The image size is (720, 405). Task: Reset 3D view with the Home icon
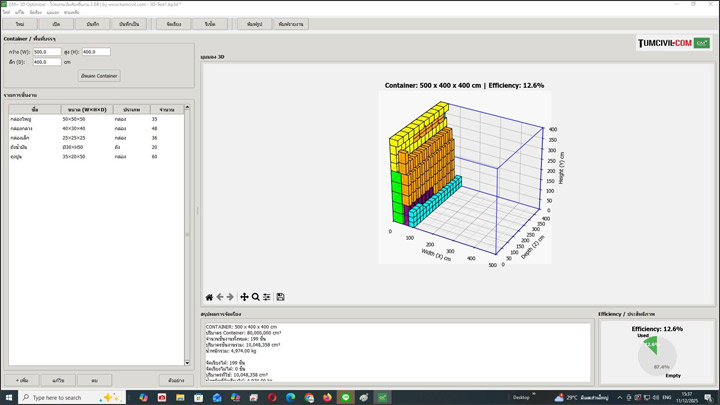[209, 297]
